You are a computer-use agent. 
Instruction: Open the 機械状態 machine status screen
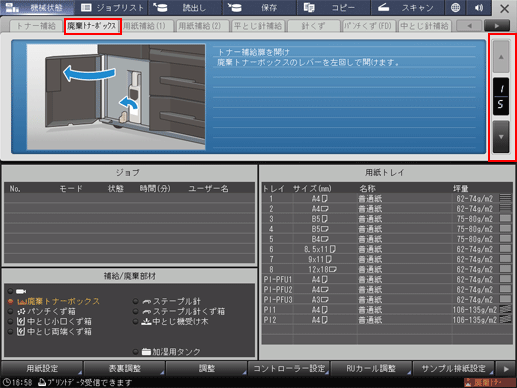click(37, 8)
